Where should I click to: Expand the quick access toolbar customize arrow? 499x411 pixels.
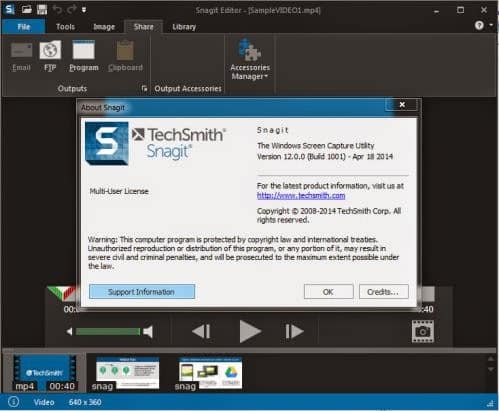coord(84,10)
